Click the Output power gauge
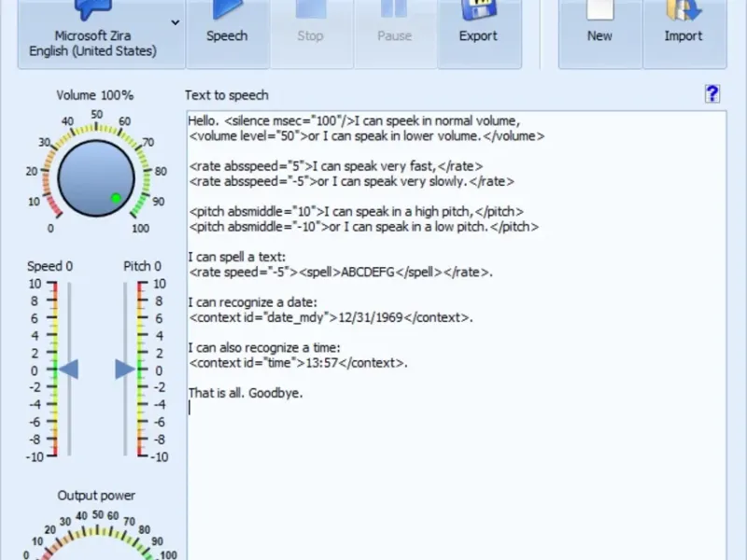 pos(98,536)
